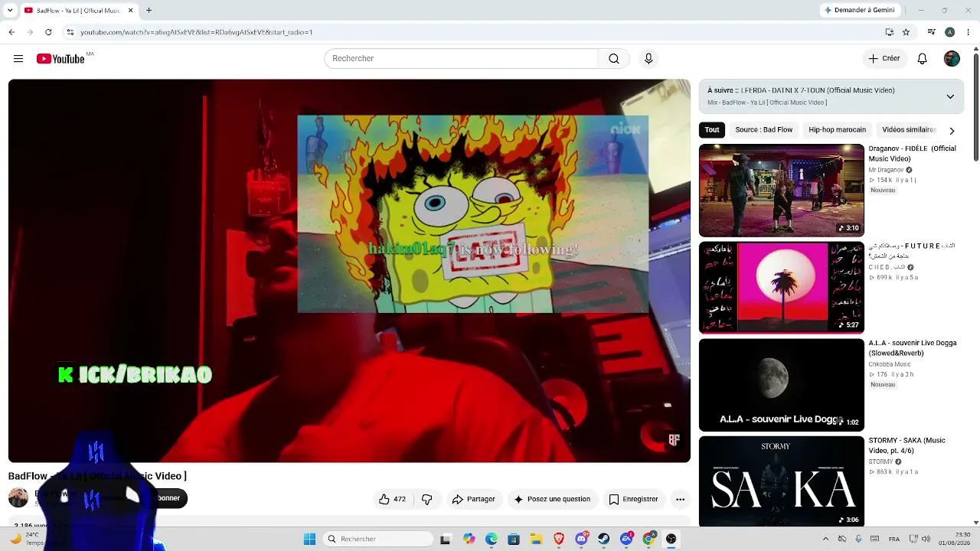Image resolution: width=980 pixels, height=551 pixels.
Task: Open OBS Studio from the taskbar
Action: point(671,539)
